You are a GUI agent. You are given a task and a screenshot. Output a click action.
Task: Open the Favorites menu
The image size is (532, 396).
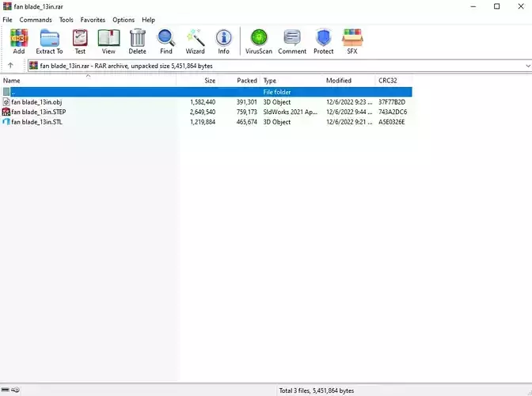click(x=93, y=20)
